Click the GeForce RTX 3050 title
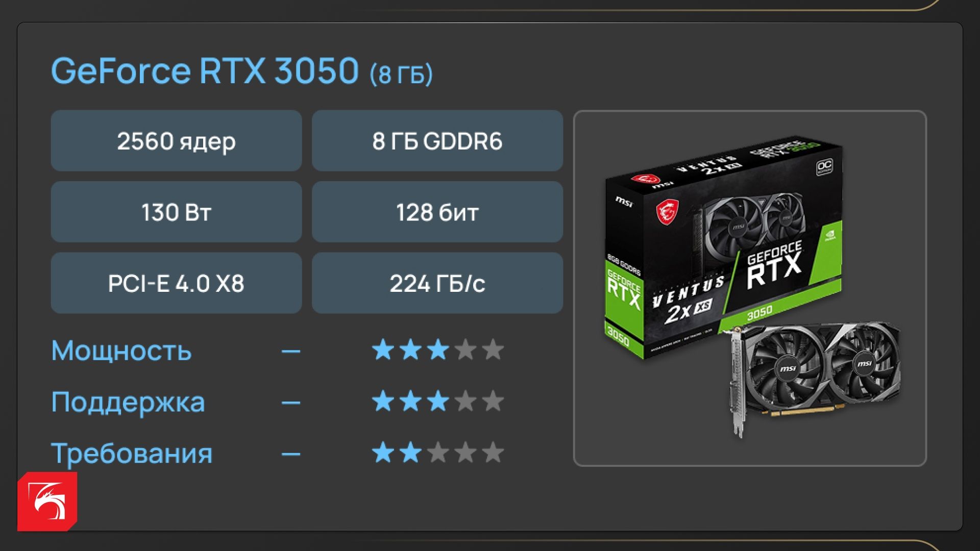The image size is (980, 551). pos(205,70)
